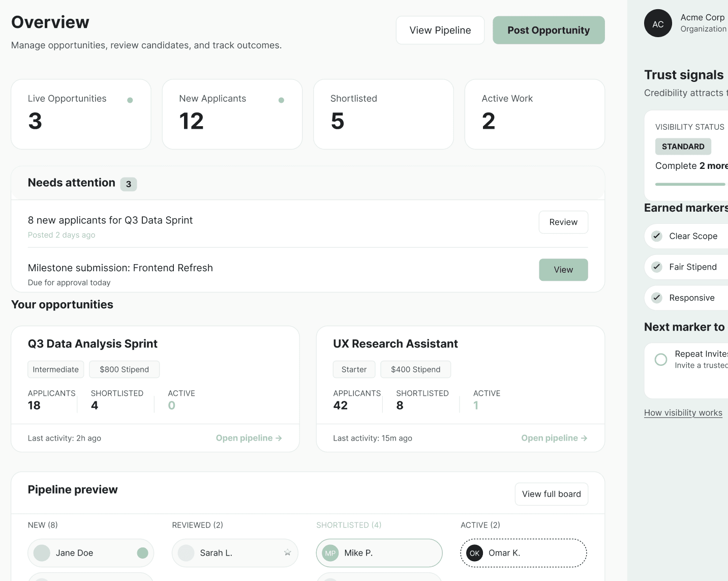Click the Intermediate tag
Image resolution: width=728 pixels, height=581 pixels.
click(56, 369)
